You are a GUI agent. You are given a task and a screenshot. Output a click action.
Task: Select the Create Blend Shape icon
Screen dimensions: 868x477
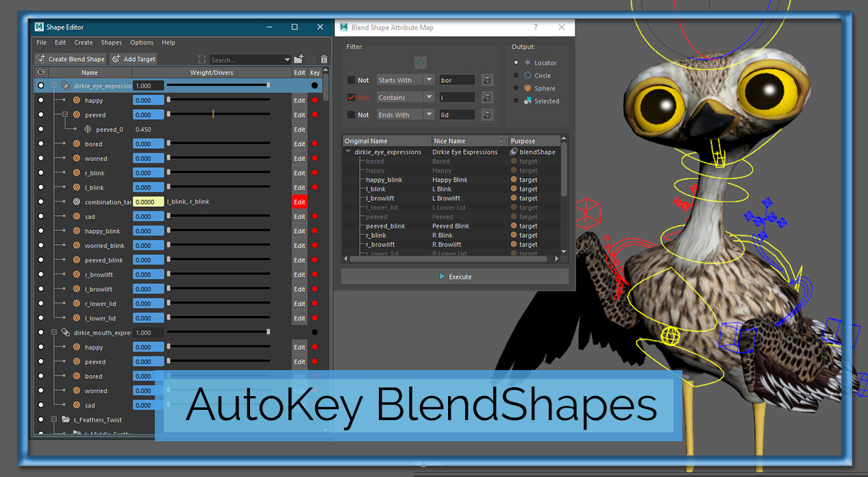pyautogui.click(x=40, y=59)
